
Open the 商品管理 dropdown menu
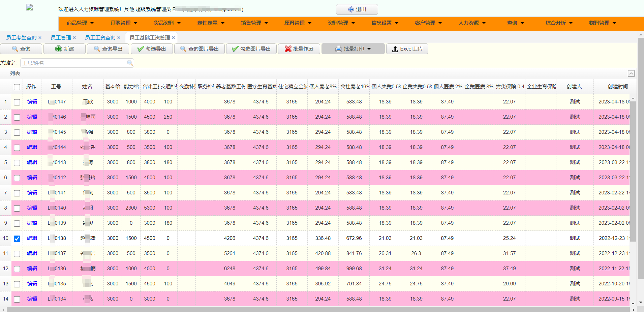(x=80, y=23)
